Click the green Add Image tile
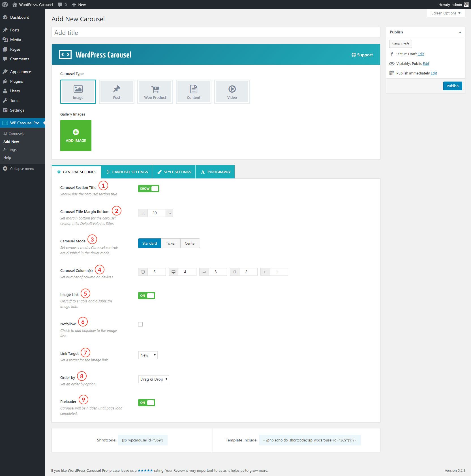Image resolution: width=471 pixels, height=476 pixels. 76,136
